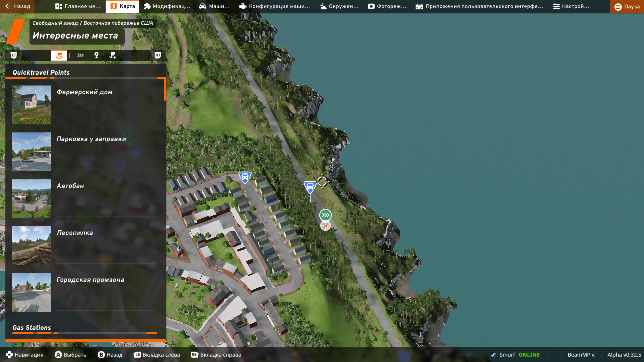The height and width of the screenshot is (362, 644).
Task: Click the player vehicle arrow marker
Action: point(325,226)
